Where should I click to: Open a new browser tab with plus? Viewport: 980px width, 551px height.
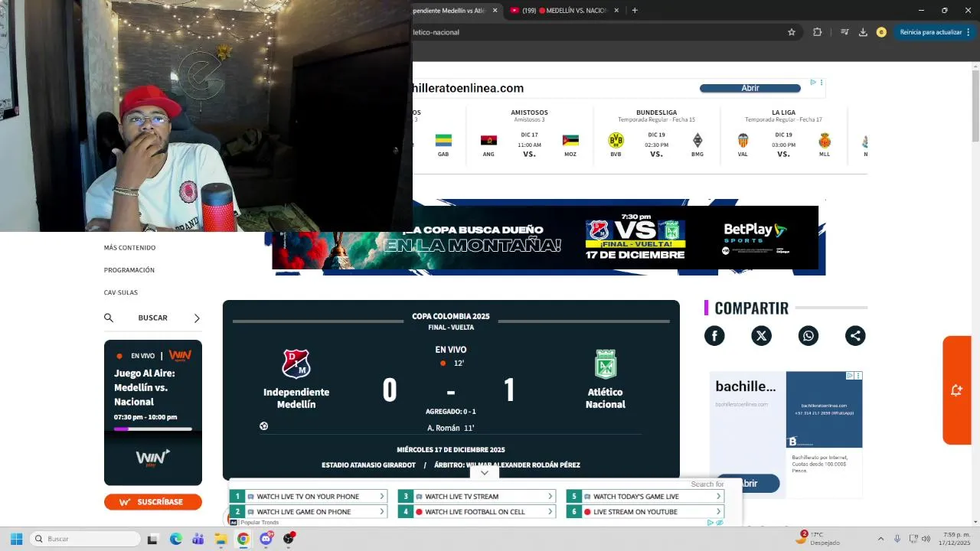(635, 10)
